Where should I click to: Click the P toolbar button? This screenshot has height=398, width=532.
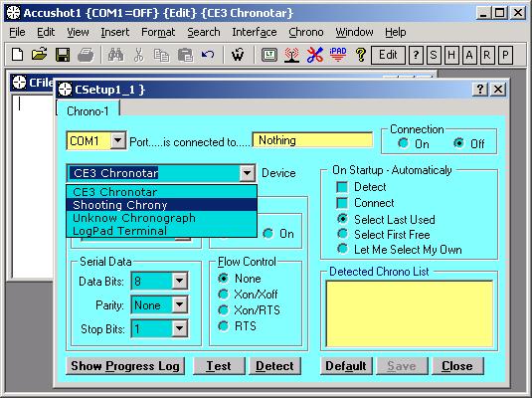click(505, 55)
